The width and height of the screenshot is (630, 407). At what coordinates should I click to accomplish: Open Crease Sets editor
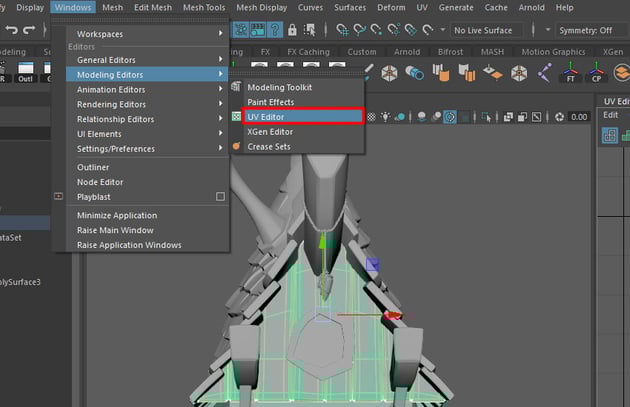click(268, 146)
